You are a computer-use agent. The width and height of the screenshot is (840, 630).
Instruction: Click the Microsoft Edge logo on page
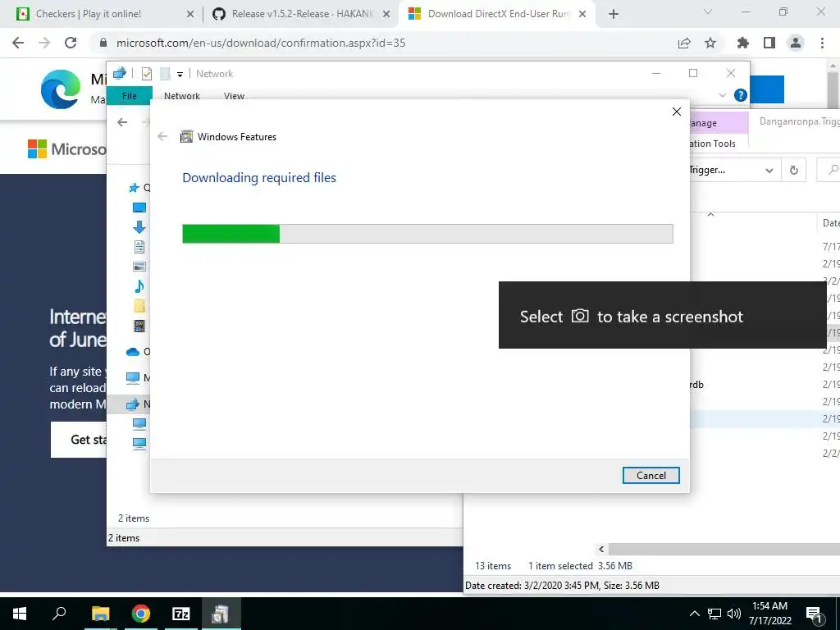tap(61, 89)
